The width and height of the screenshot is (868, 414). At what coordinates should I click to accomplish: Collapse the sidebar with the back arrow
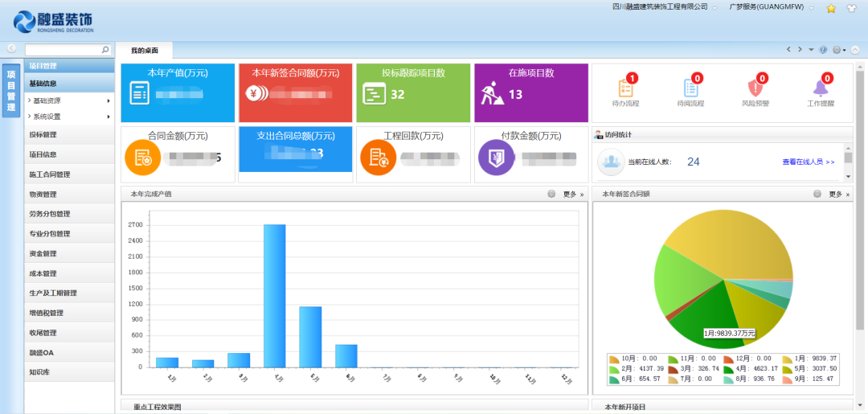(x=12, y=49)
